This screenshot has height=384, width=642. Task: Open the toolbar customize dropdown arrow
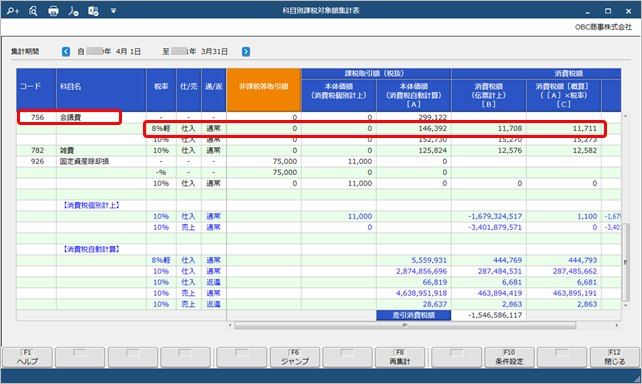(113, 11)
